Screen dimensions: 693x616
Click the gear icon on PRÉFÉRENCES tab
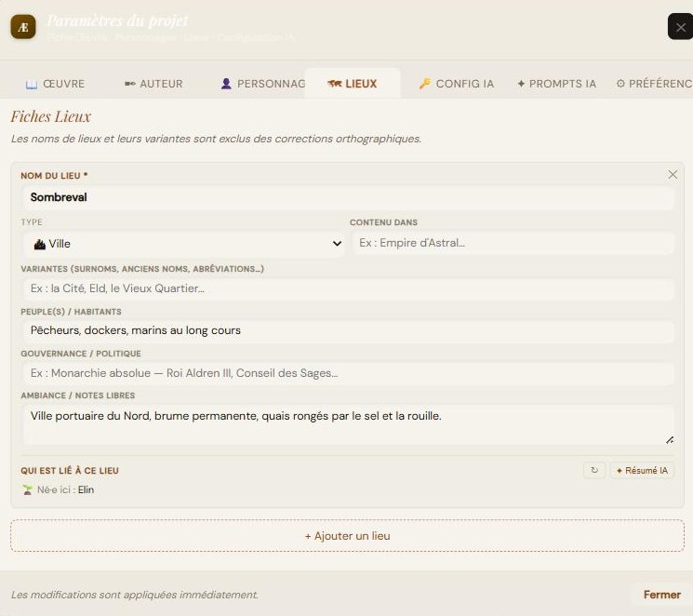pyautogui.click(x=620, y=84)
